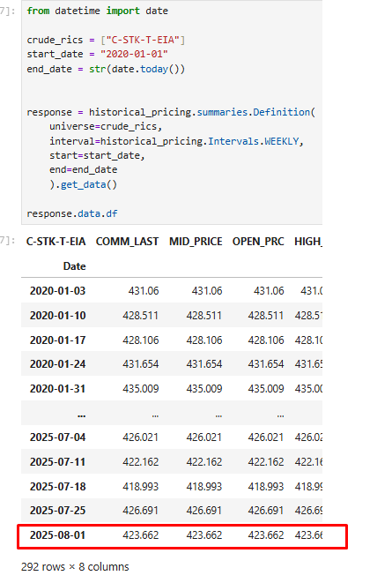Click the start_date assignment code line
Image resolution: width=392 pixels, height=583 pixels.
click(x=97, y=55)
